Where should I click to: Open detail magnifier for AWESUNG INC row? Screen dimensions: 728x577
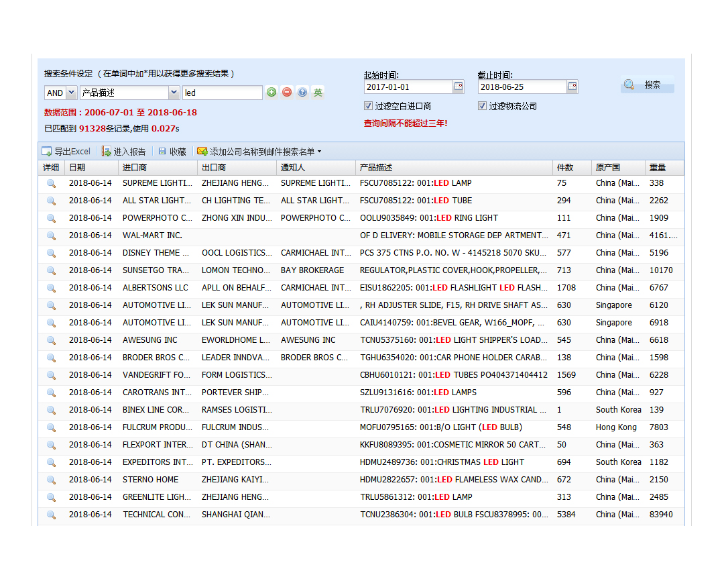click(51, 340)
